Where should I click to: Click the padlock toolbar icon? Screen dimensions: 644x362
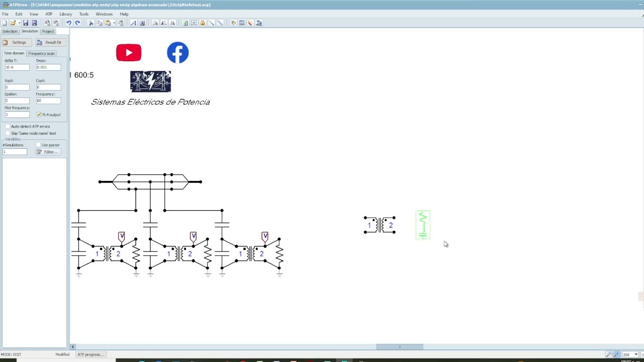coord(202,23)
